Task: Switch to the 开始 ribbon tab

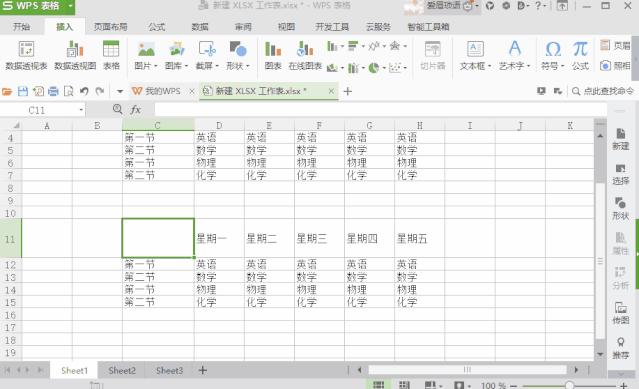Action: point(21,27)
